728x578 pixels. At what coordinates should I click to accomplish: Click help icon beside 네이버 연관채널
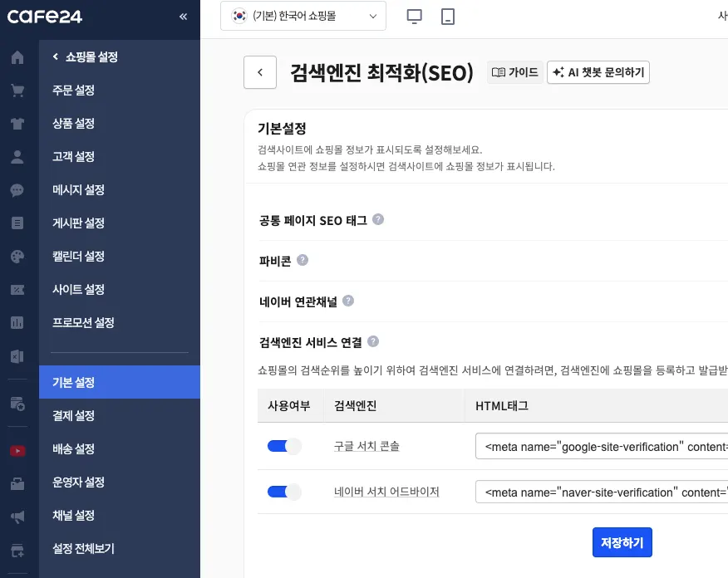[x=348, y=301]
